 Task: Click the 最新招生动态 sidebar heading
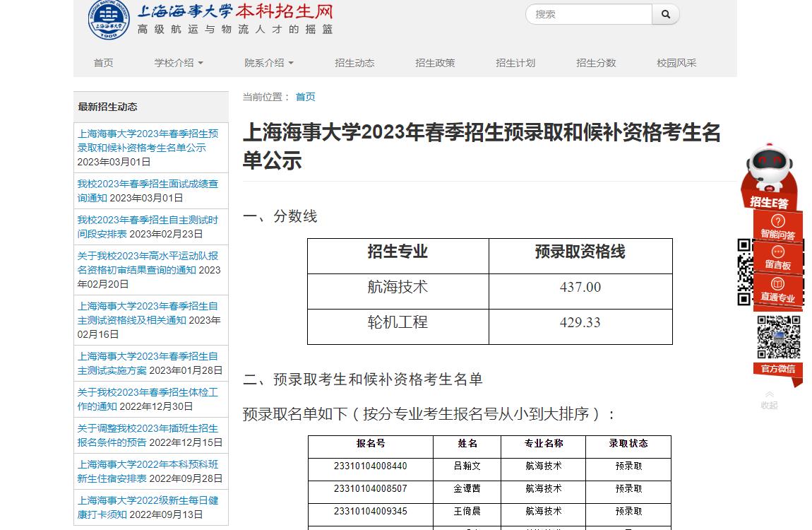108,107
